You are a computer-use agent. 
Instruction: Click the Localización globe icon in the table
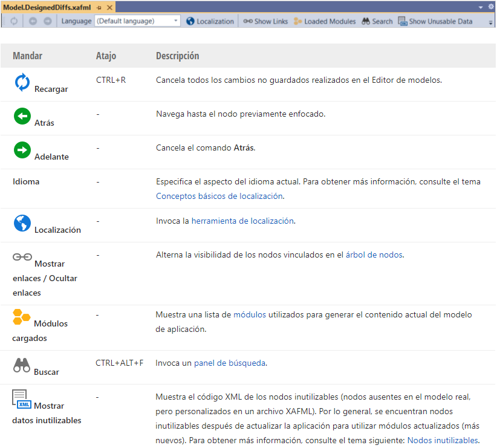click(x=22, y=222)
